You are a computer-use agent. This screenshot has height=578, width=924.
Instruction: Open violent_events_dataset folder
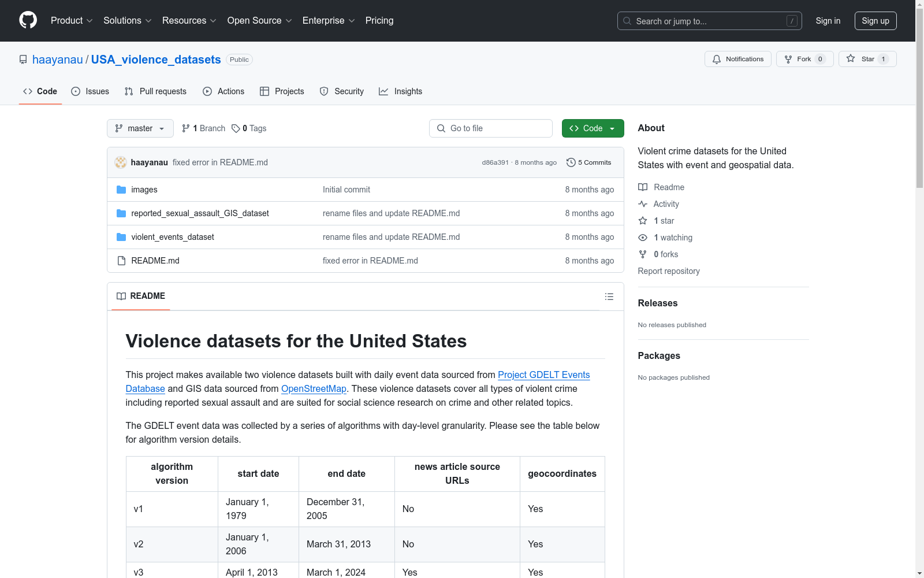tap(173, 237)
